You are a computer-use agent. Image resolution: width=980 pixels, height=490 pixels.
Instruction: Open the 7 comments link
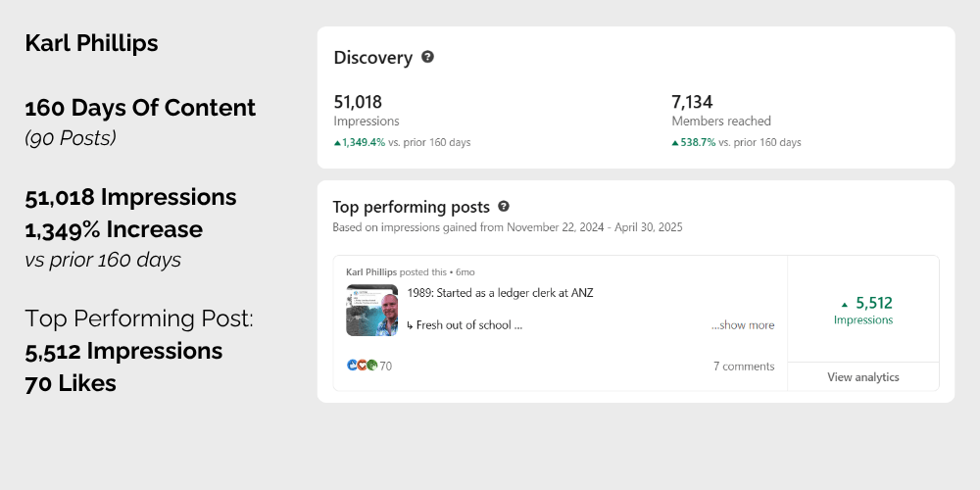[x=744, y=367]
